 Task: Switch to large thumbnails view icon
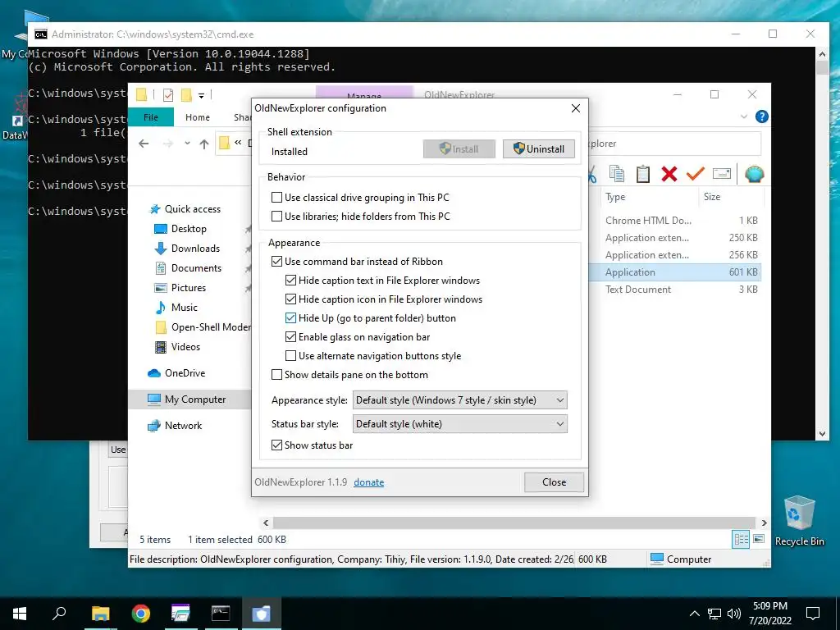tap(759, 539)
